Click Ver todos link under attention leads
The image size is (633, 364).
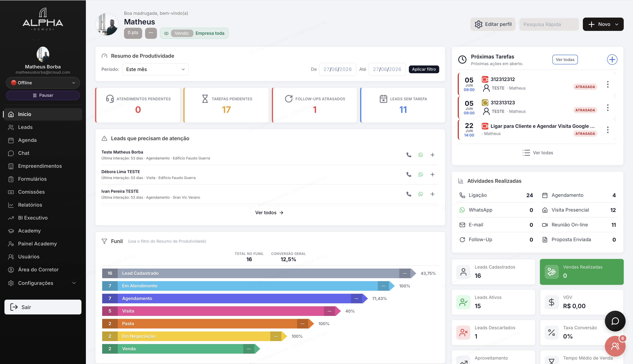(269, 213)
